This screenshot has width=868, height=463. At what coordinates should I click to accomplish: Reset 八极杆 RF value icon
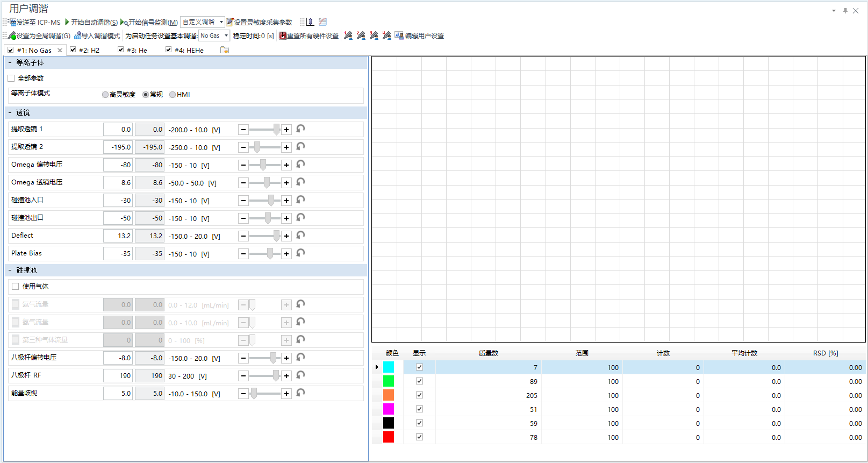click(300, 375)
